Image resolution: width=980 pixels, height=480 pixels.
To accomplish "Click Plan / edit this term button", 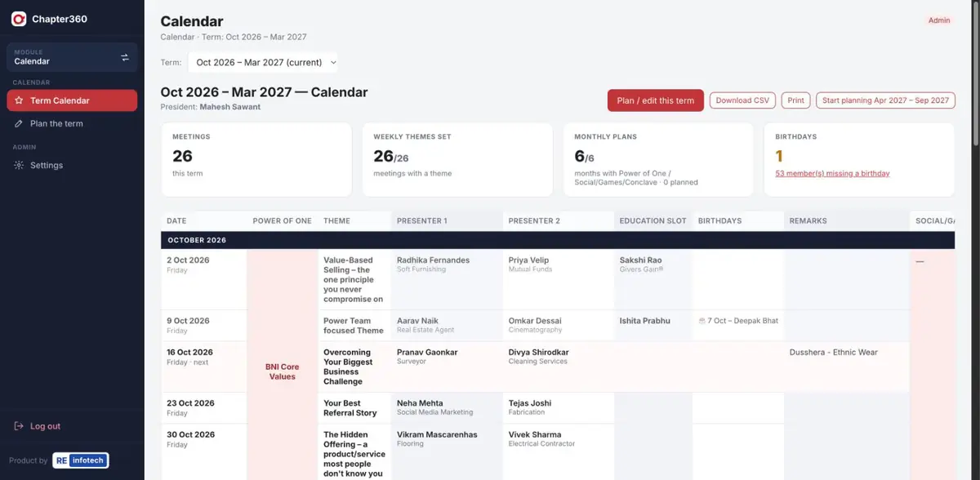I will (x=656, y=100).
